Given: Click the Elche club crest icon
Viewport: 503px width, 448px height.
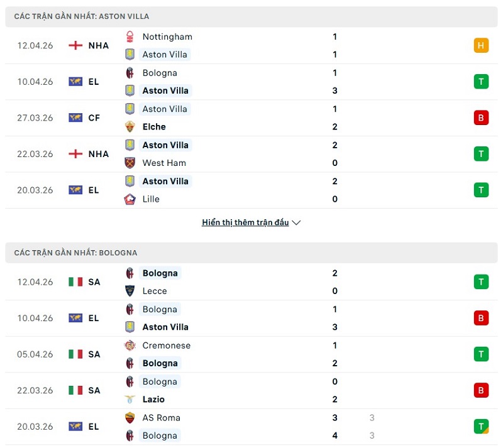Looking at the screenshot, I should [130, 126].
